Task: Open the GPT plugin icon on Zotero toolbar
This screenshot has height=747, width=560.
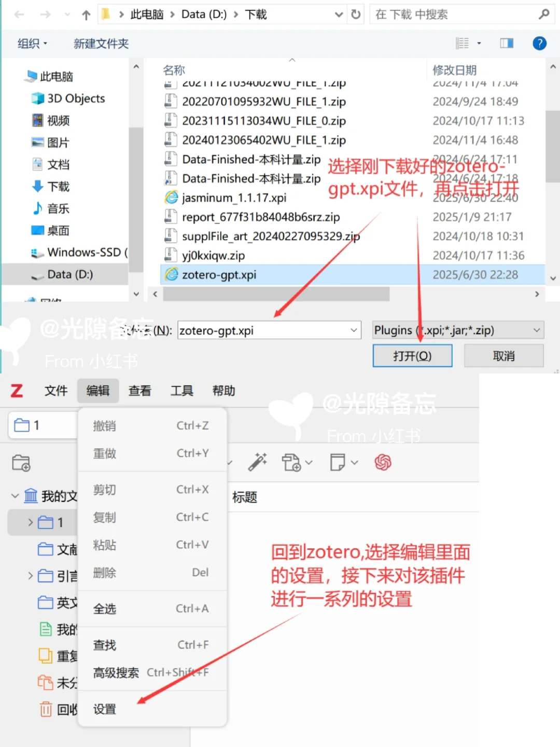Action: [x=383, y=462]
